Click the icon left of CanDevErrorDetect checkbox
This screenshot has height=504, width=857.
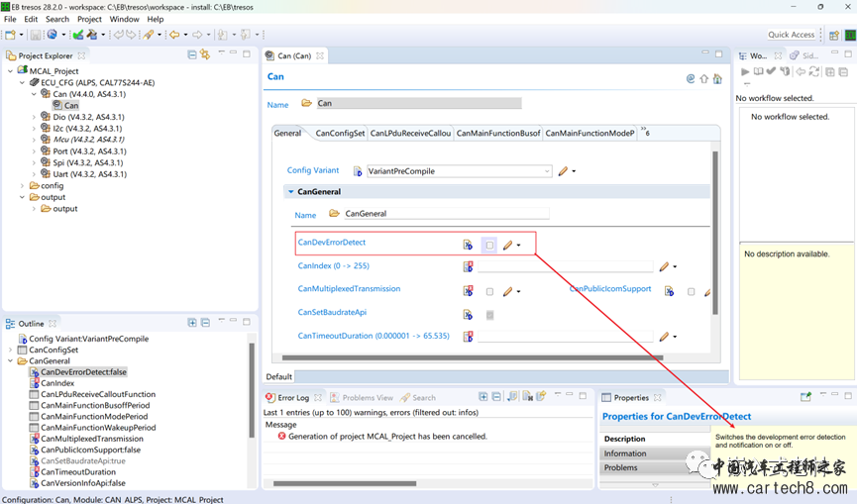pos(468,245)
